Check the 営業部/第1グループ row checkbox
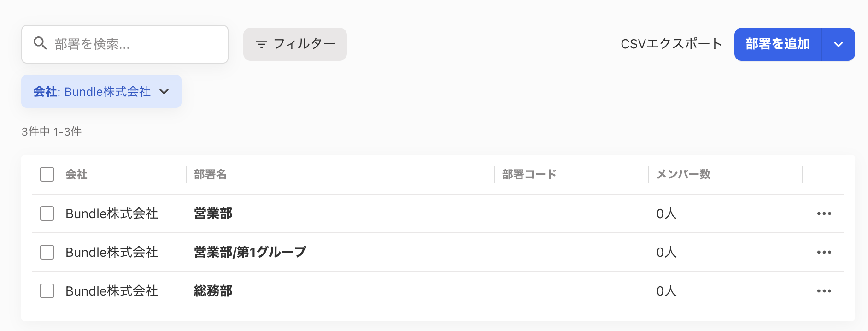Screen dimensions: 868x331 [x=47, y=252]
